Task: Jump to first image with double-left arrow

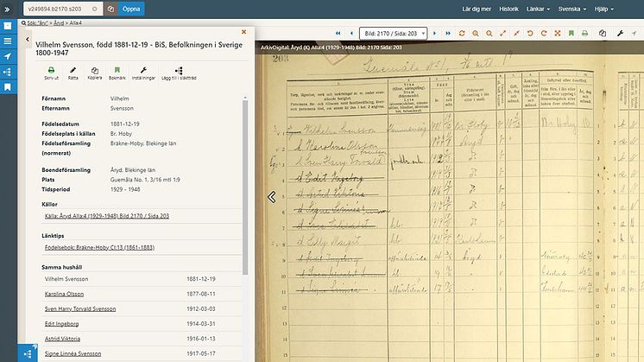Action: (338, 34)
